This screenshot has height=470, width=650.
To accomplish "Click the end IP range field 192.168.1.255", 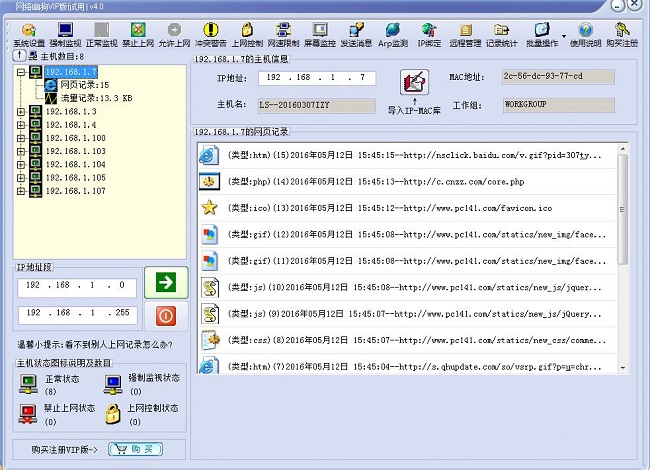I will click(78, 315).
